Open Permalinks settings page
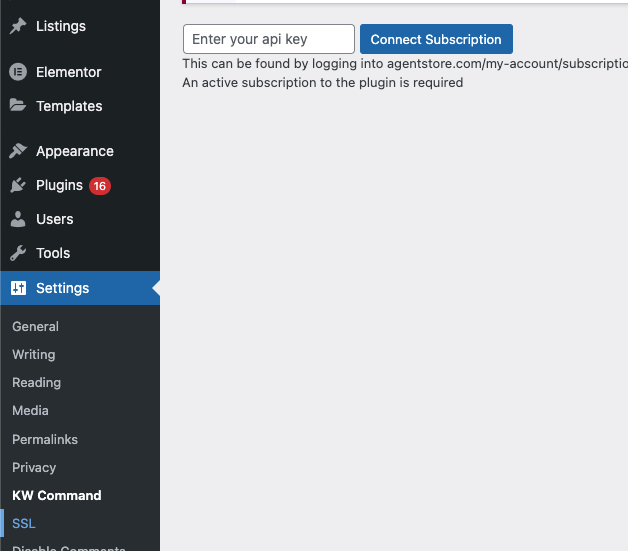Image resolution: width=628 pixels, height=551 pixels. pyautogui.click(x=45, y=439)
